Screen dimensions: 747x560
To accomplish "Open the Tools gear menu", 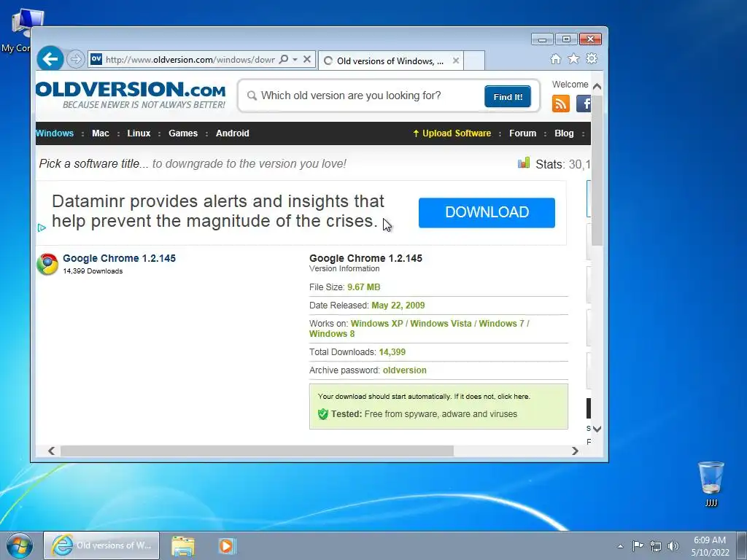I will tap(592, 58).
